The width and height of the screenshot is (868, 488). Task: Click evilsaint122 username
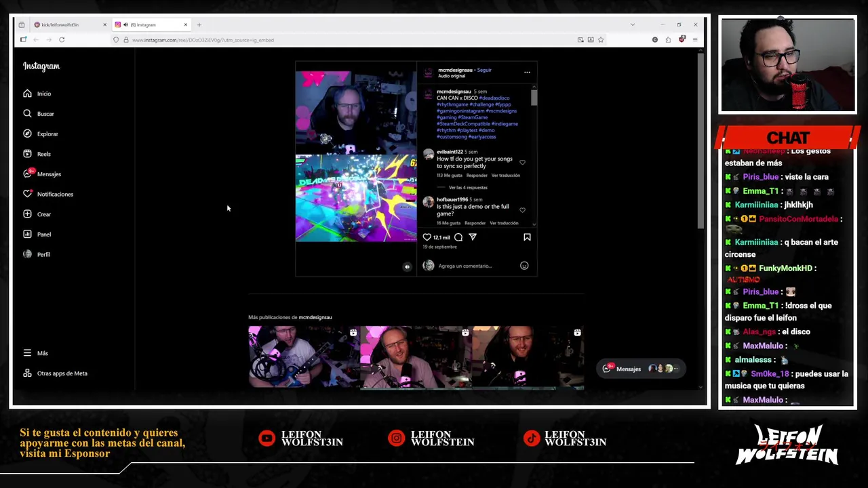(x=450, y=152)
